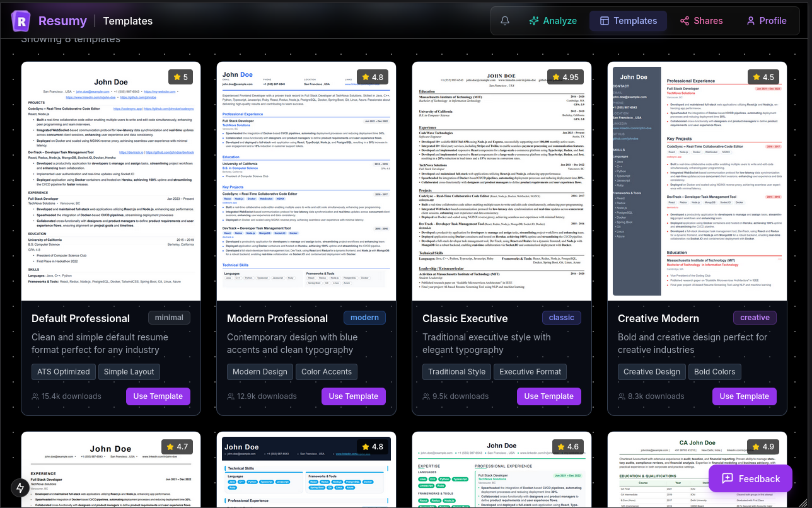
Task: Select the ATS Optimized tag
Action: click(63, 371)
